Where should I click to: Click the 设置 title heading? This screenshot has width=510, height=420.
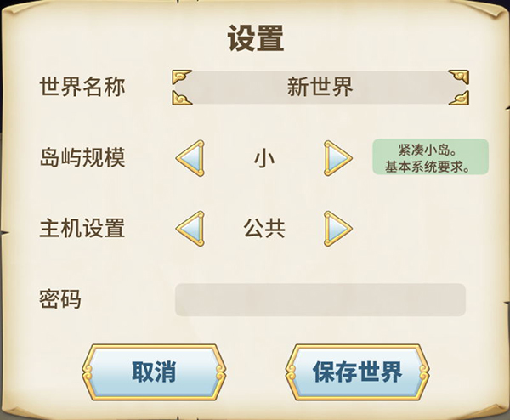click(255, 38)
